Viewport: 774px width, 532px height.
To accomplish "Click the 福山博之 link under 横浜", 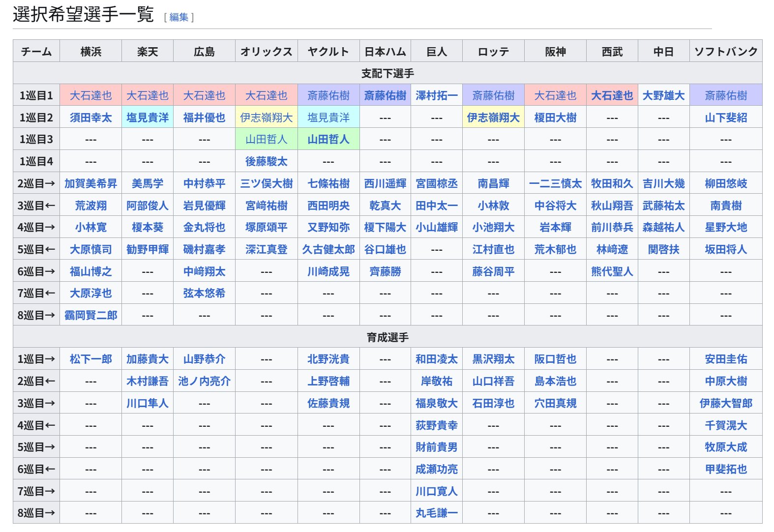I will click(x=90, y=271).
